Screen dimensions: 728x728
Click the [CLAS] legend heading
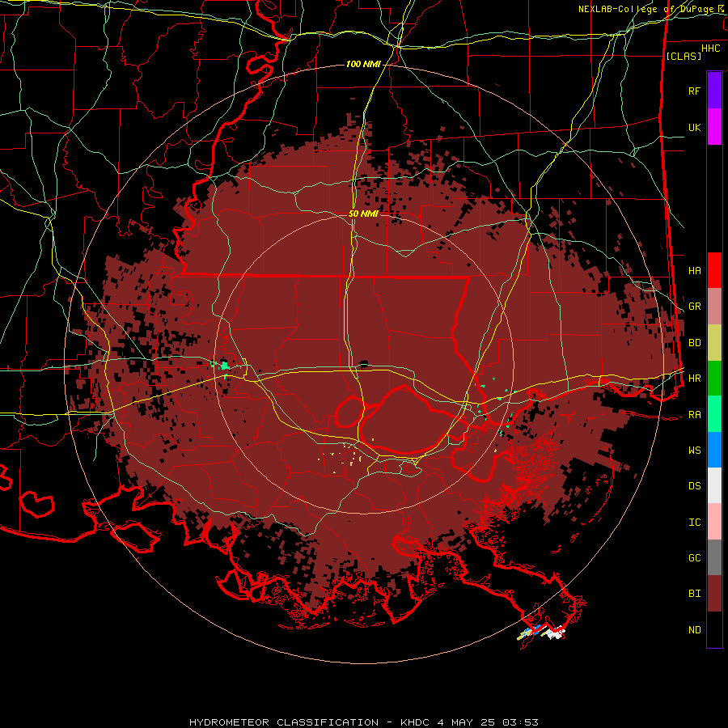click(x=684, y=56)
